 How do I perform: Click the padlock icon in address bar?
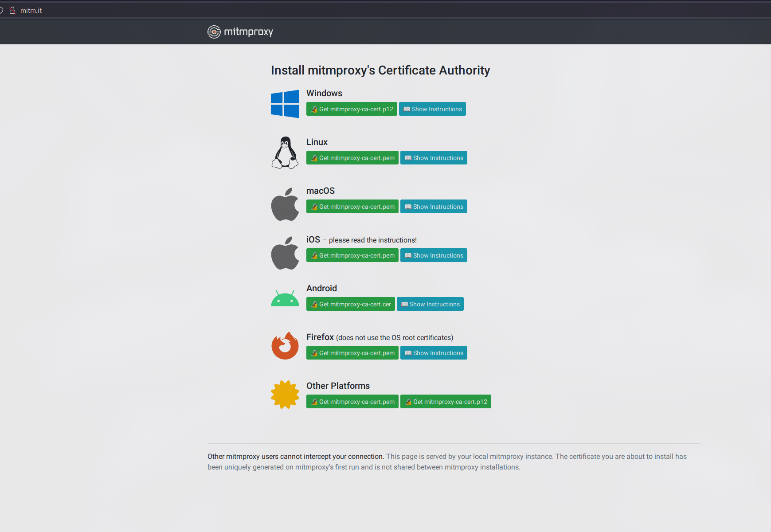[x=12, y=10]
